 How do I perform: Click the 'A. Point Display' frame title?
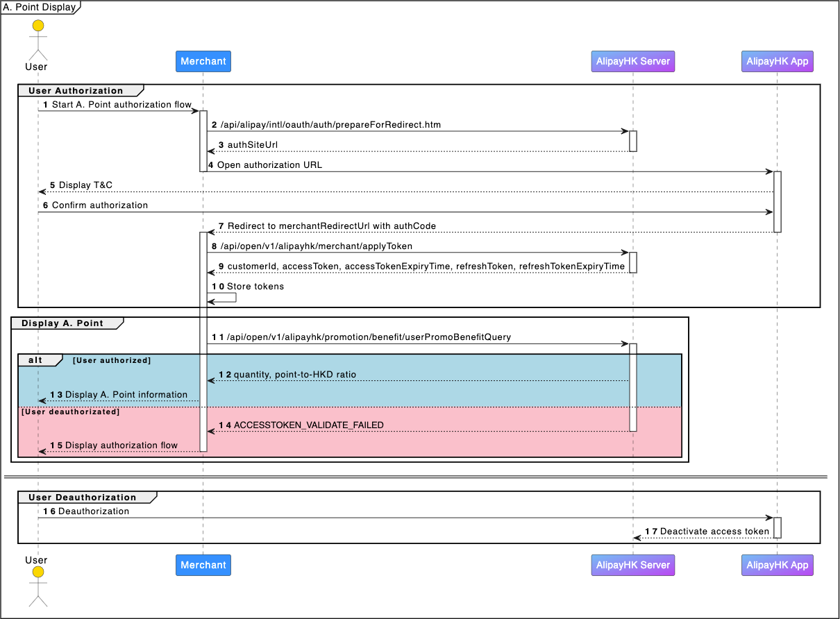click(39, 6)
